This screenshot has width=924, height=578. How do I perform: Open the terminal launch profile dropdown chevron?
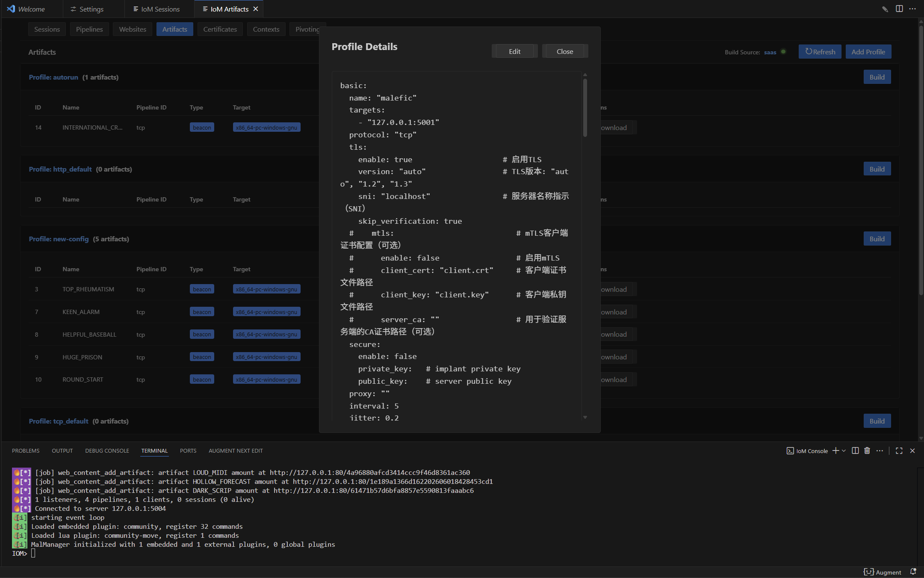point(844,451)
